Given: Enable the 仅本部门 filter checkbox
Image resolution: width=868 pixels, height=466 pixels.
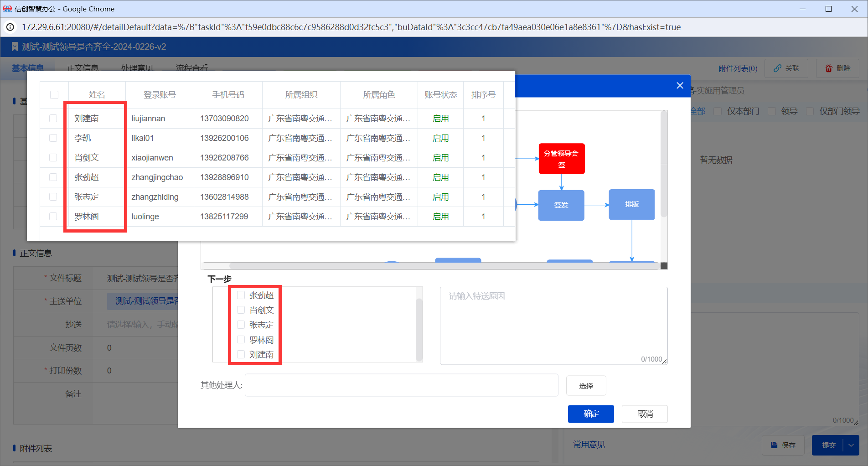Looking at the screenshot, I should coord(718,111).
